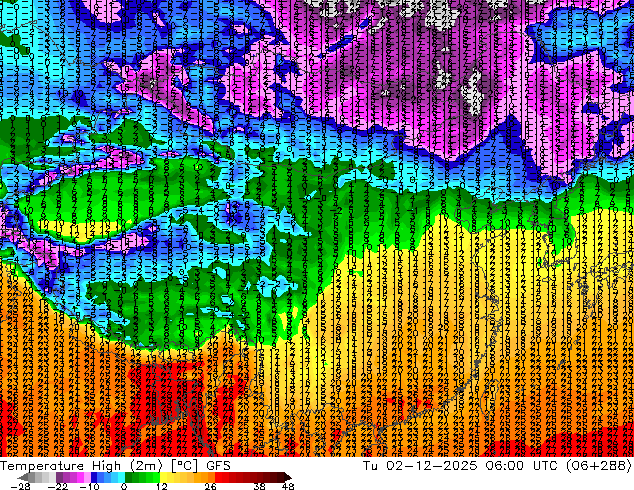Click the dark purple legend swatch above -22
This screenshot has width=634, height=490.
59,477
